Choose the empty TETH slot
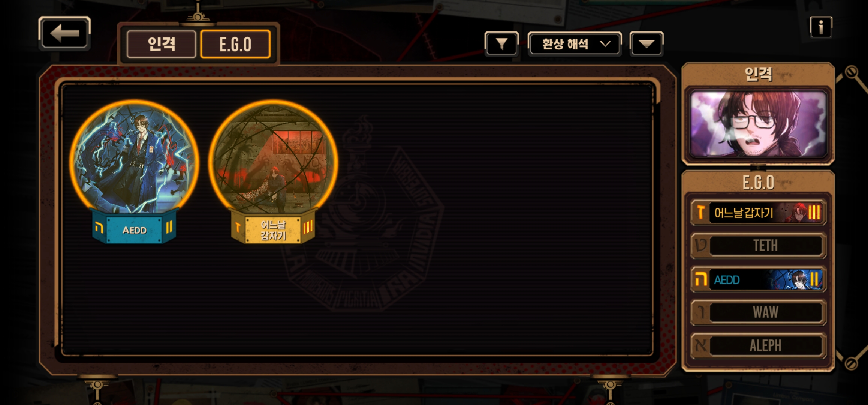Image resolution: width=868 pixels, height=405 pixels. [x=759, y=246]
